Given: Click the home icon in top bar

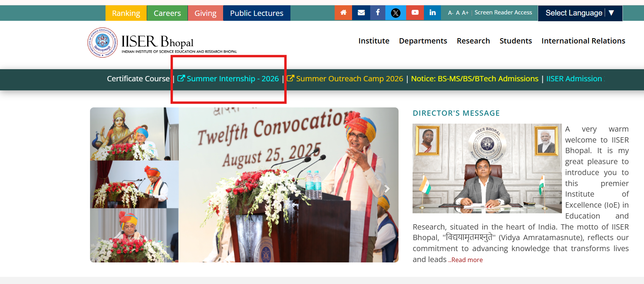Looking at the screenshot, I should click(x=343, y=13).
